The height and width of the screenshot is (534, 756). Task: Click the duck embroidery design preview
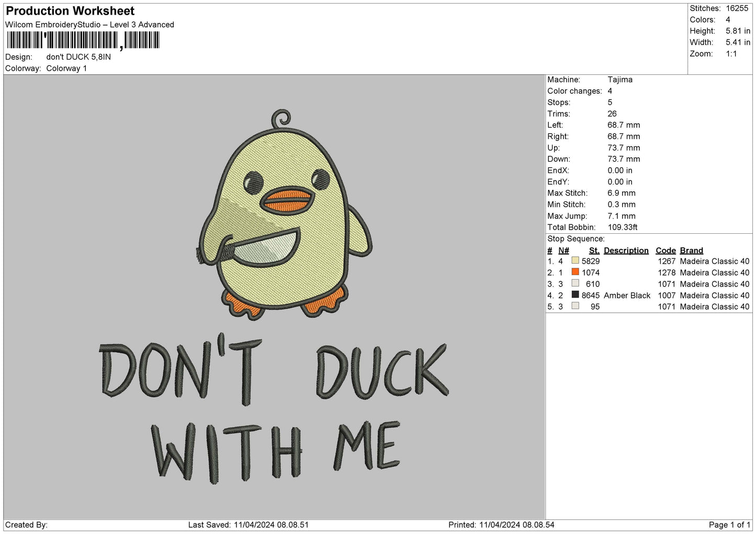275,297
